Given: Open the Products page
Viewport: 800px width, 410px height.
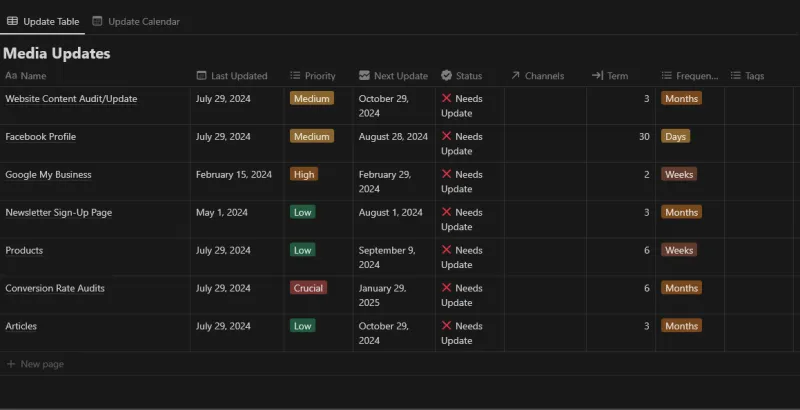Looking at the screenshot, I should coord(24,250).
